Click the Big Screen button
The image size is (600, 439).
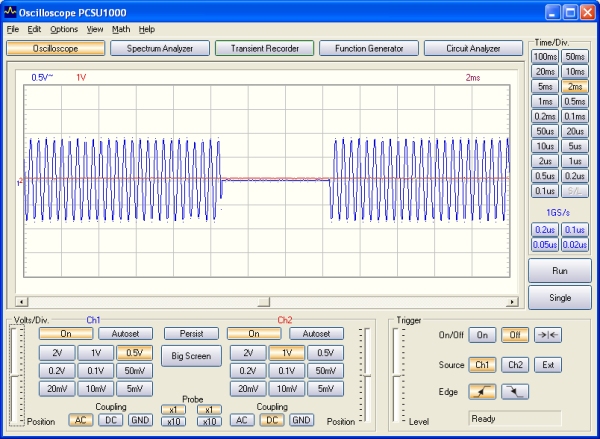click(191, 355)
